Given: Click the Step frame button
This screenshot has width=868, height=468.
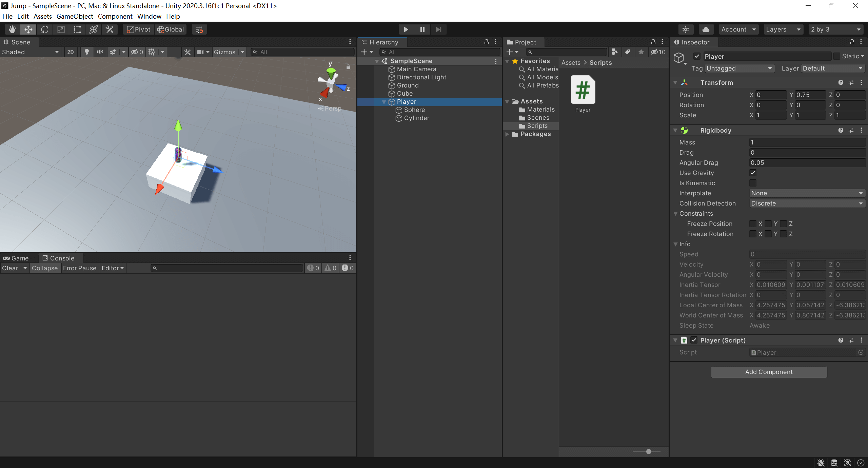Looking at the screenshot, I should tap(438, 30).
